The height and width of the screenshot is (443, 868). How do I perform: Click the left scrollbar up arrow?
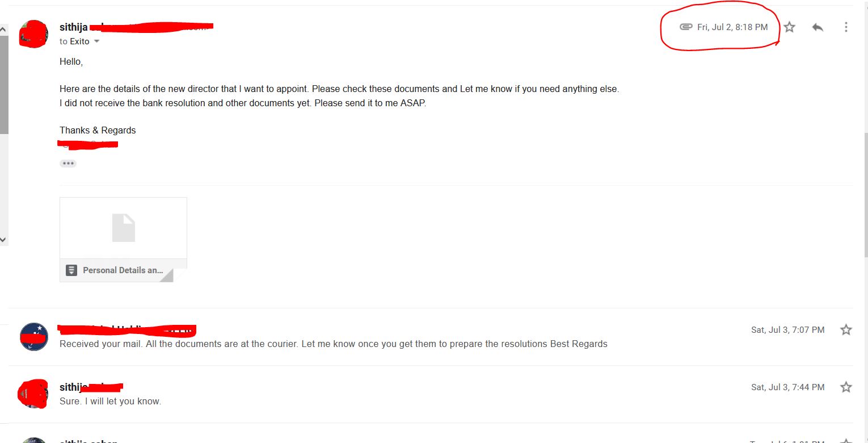click(3, 29)
